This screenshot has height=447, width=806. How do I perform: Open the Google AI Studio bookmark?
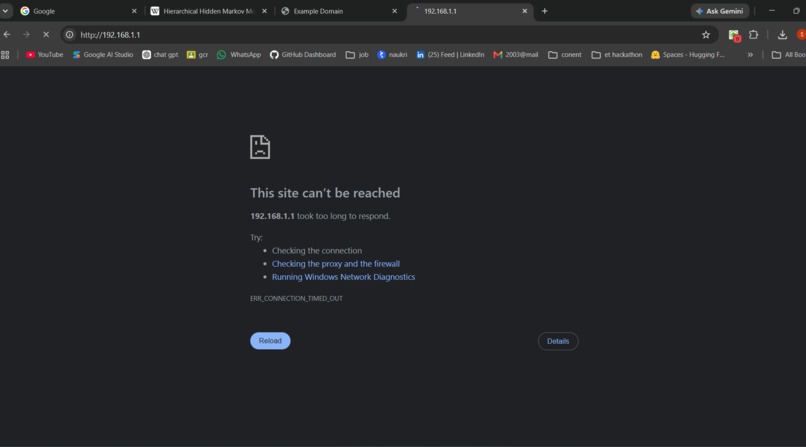pyautogui.click(x=103, y=54)
